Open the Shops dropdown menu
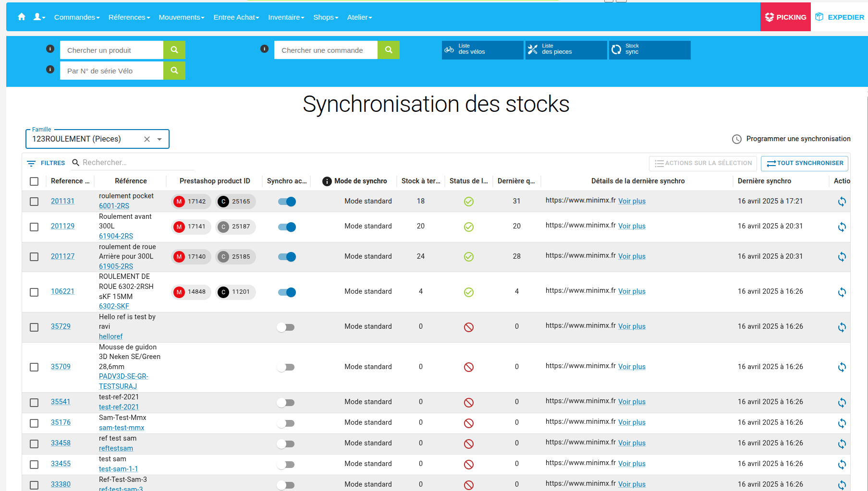The width and height of the screenshot is (868, 491). [325, 17]
